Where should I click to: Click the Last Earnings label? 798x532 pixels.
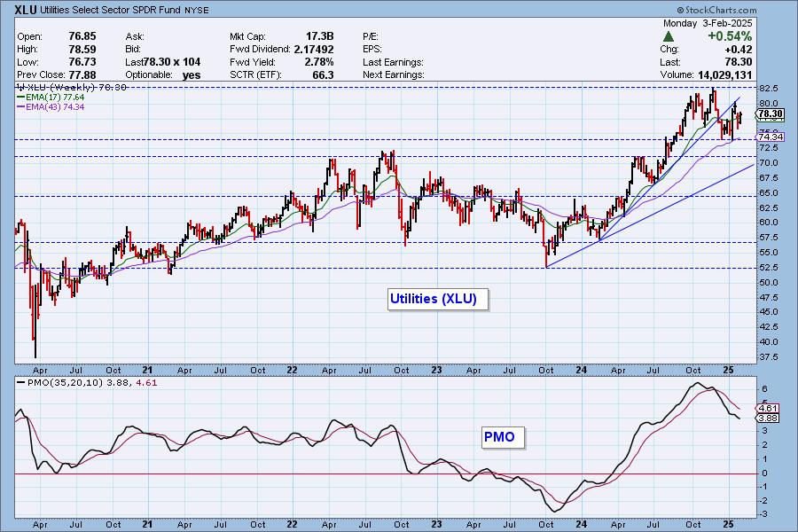point(393,62)
